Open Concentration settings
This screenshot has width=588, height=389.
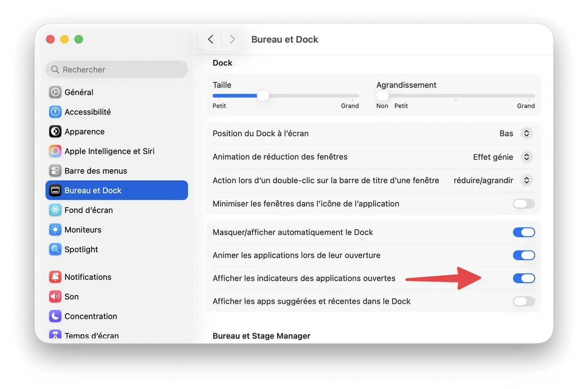(x=91, y=316)
